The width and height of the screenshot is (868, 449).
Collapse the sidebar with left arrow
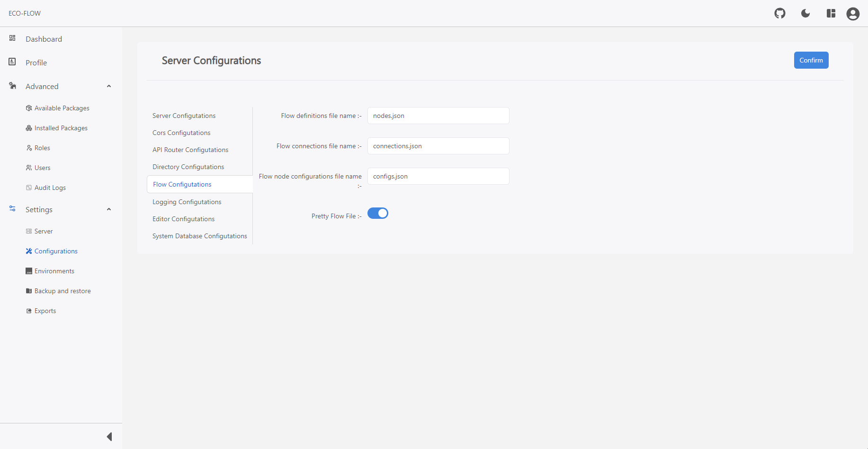(109, 437)
